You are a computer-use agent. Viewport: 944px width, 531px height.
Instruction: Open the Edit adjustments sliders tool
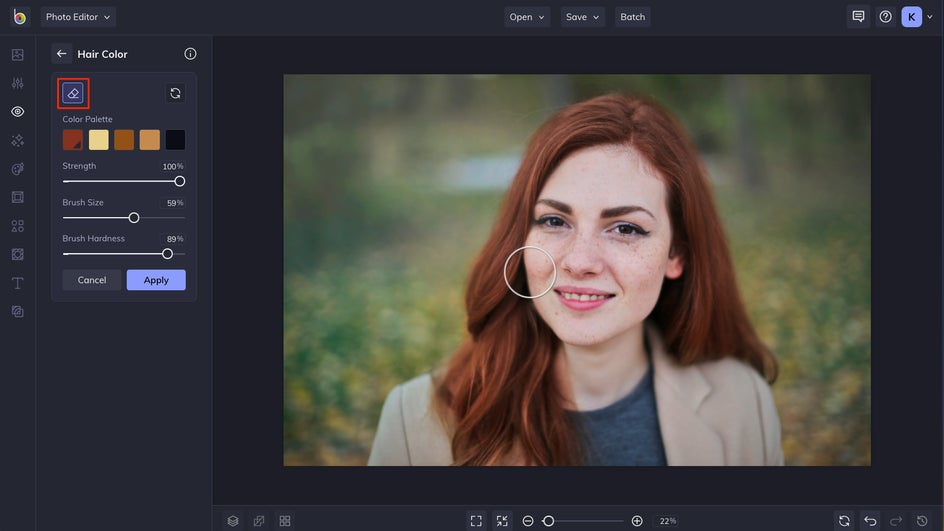click(x=17, y=83)
